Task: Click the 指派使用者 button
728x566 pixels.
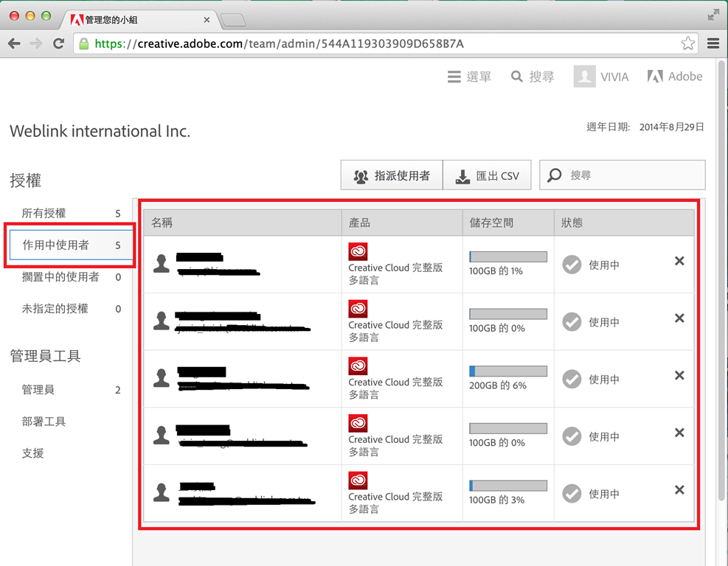Action: 392,175
